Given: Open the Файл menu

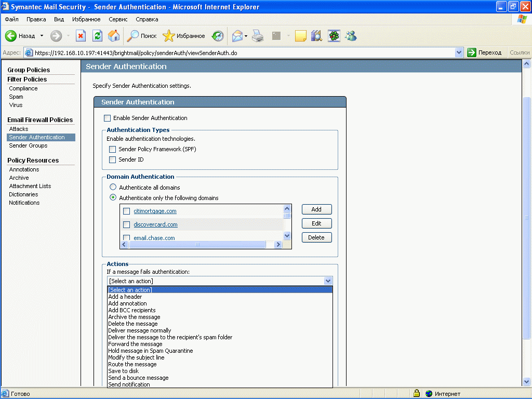Looking at the screenshot, I should tap(11, 19).
